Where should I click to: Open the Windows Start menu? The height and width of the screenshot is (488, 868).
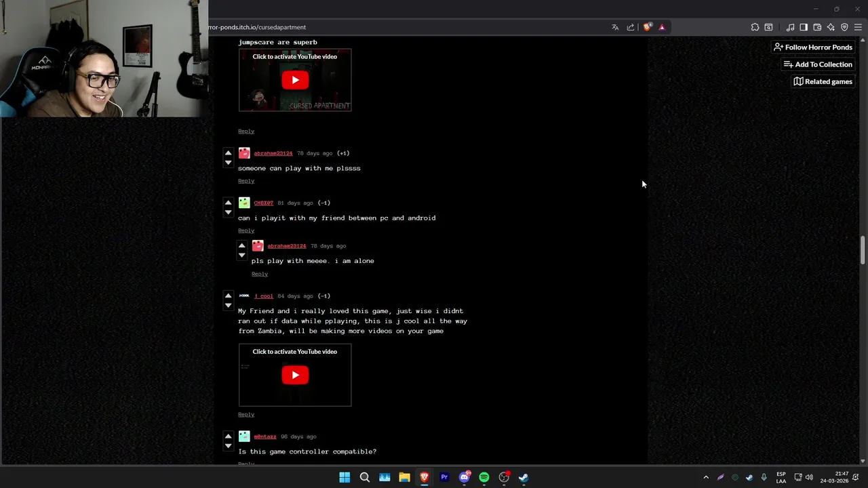[344, 477]
